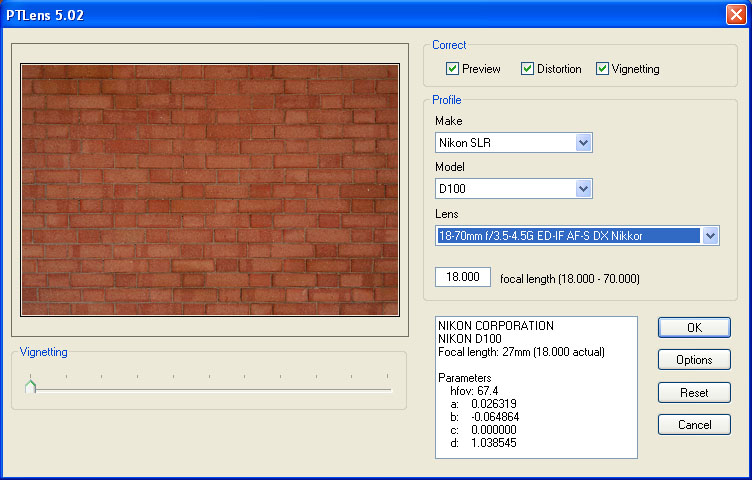Viewport: 752px width, 480px height.
Task: Click the focal length (18.000 - 70.000) label
Action: (570, 279)
